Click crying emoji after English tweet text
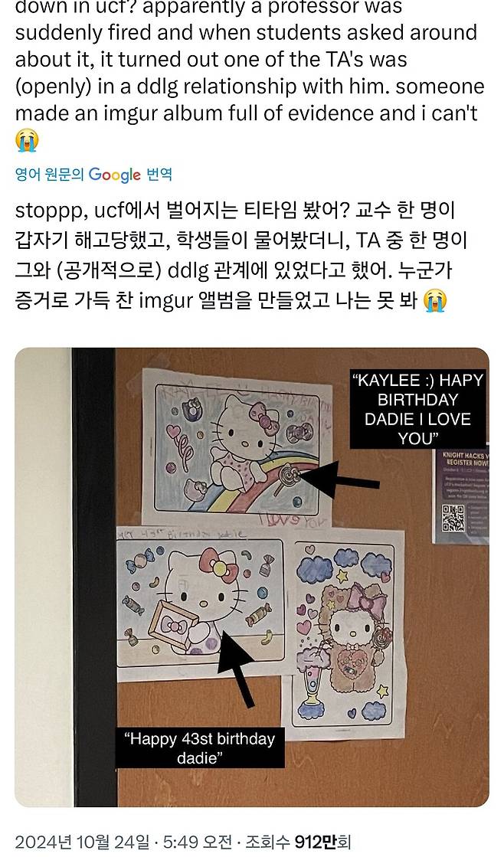 [x=27, y=141]
